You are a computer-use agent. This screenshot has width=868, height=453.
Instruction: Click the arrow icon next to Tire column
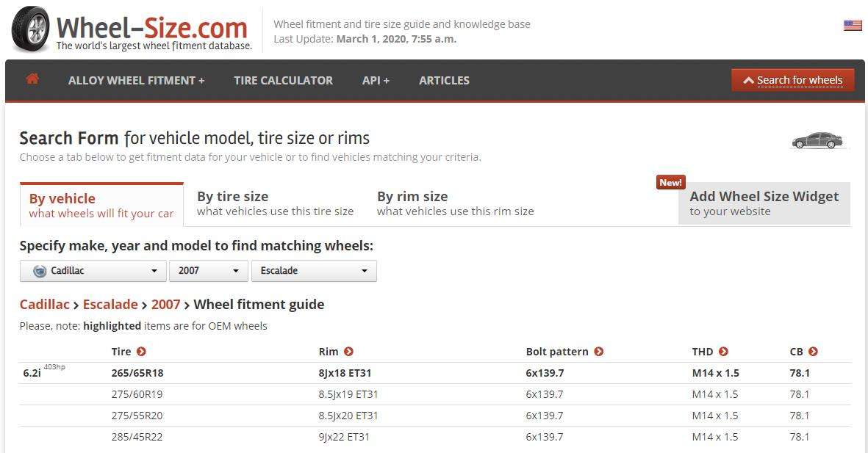141,352
